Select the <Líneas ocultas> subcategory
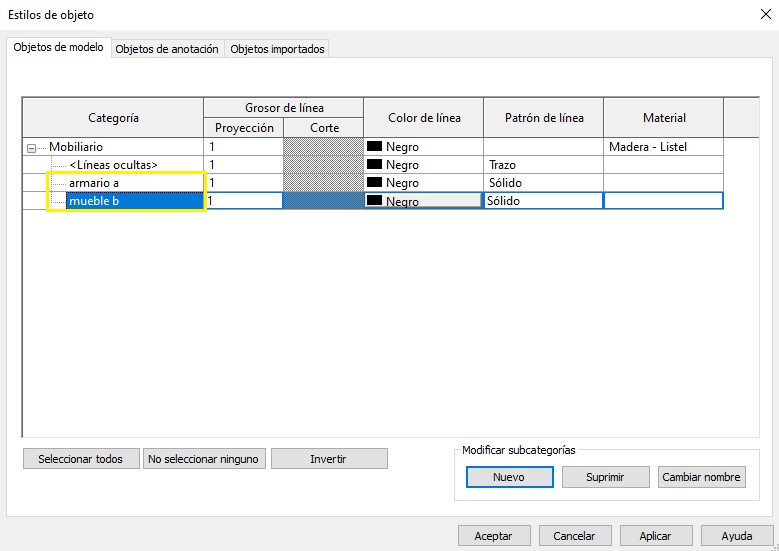 point(113,164)
